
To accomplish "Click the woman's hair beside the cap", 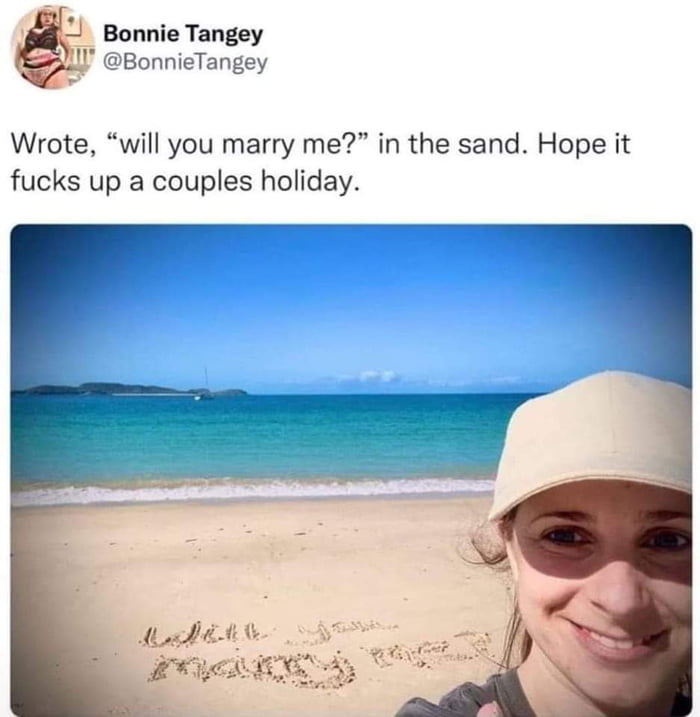I will click(487, 542).
